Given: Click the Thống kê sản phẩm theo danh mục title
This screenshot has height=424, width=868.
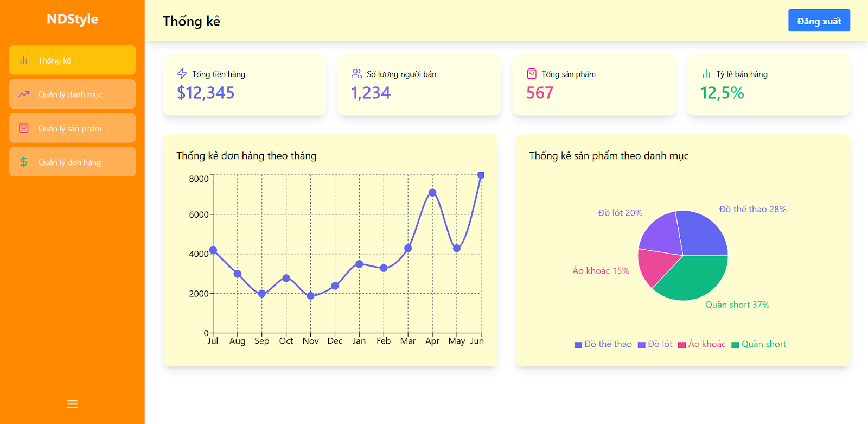Looking at the screenshot, I should point(609,156).
